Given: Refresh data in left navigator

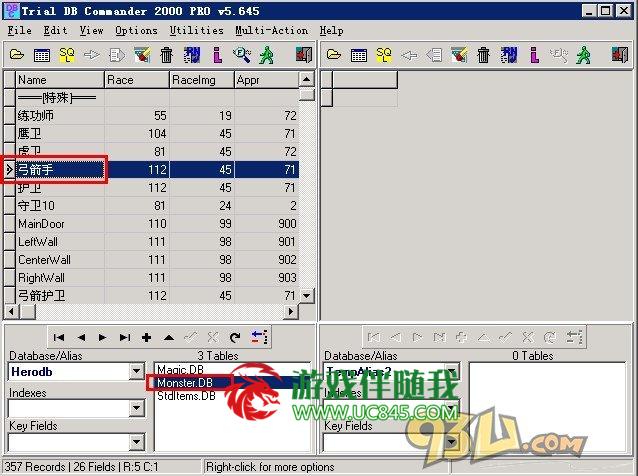Looking at the screenshot, I should tap(235, 337).
